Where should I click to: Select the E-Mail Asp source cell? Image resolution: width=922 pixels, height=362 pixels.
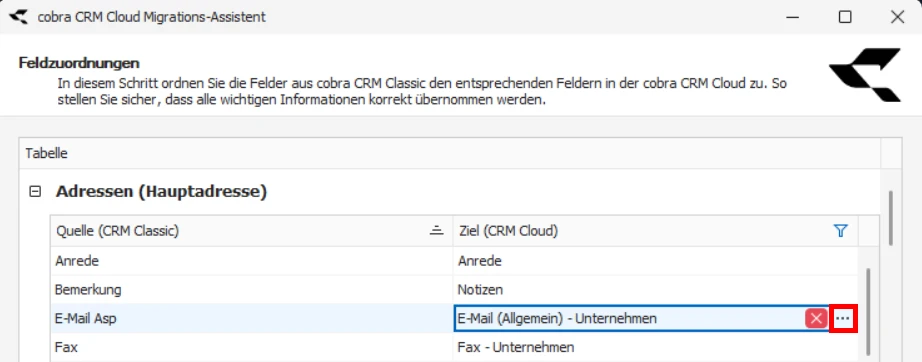coord(252,319)
